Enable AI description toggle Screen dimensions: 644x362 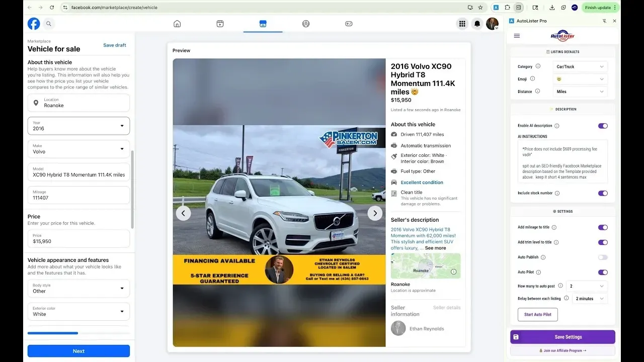coord(603,126)
